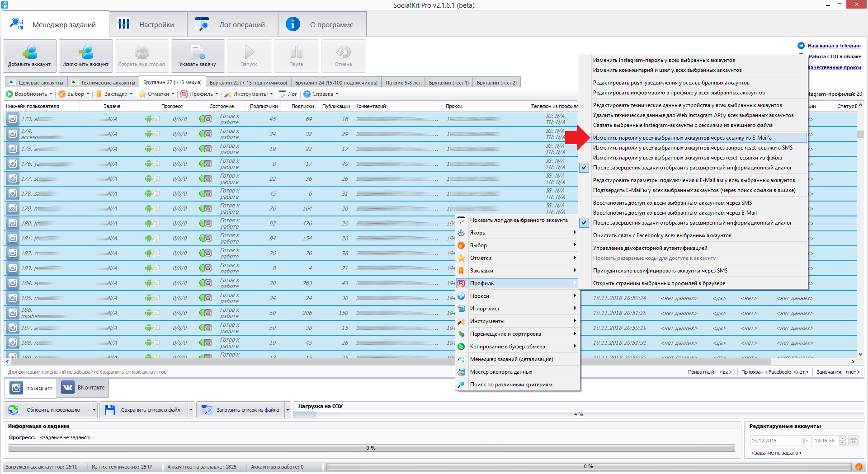Open dropdown arrow beside Сохранить список в файл

[191, 410]
